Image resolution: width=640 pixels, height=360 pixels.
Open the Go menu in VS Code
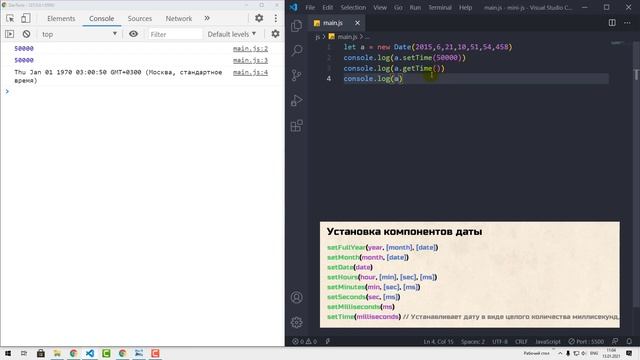coord(398,7)
